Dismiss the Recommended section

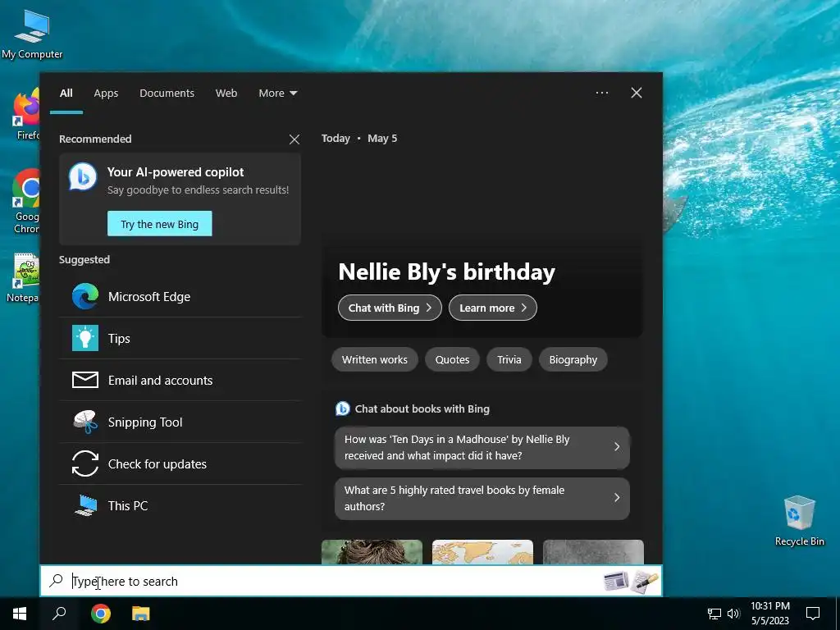294,139
